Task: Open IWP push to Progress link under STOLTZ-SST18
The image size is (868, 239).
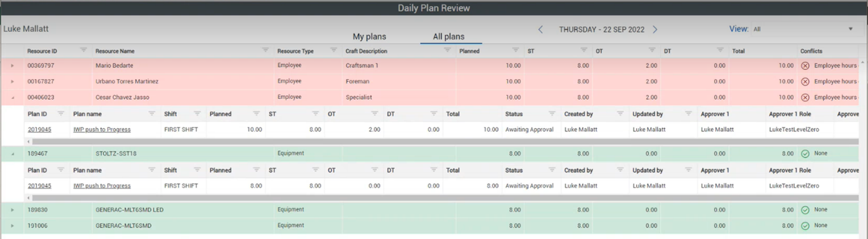Action: (x=102, y=186)
